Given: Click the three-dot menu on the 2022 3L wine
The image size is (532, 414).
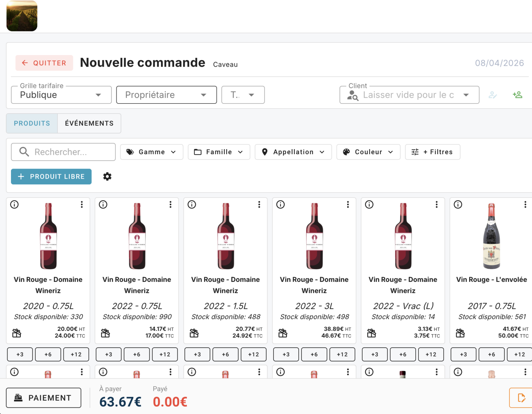Looking at the screenshot, I should point(348,204).
